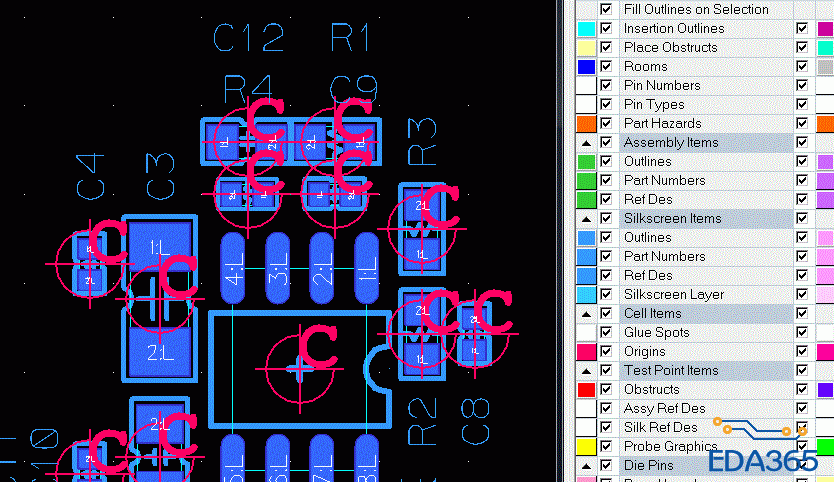
Task: Open the pink Origins color swatch
Action: 586,352
